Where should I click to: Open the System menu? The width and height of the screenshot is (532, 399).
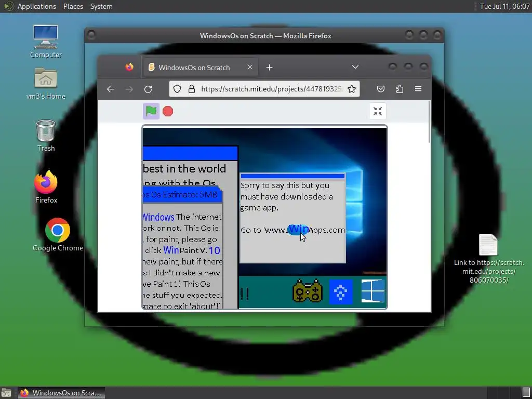point(101,6)
